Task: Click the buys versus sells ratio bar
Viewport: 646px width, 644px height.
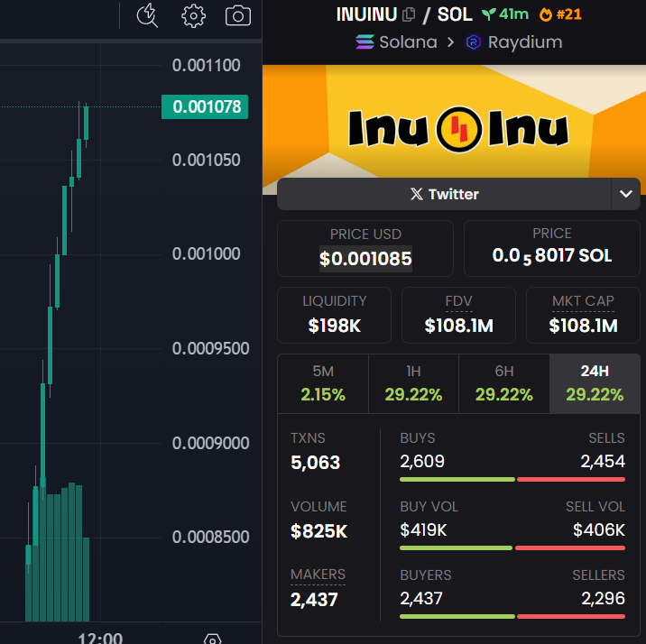Action: (512, 479)
